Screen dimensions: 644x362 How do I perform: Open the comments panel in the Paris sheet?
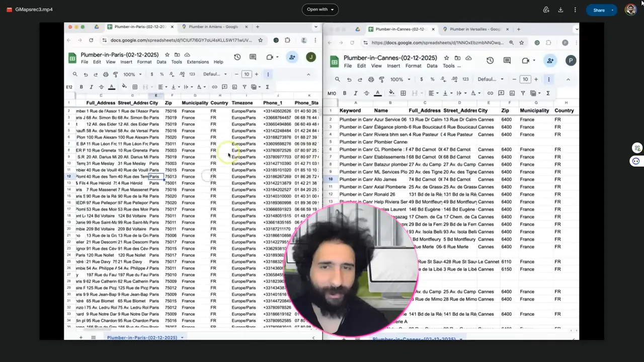point(253,57)
